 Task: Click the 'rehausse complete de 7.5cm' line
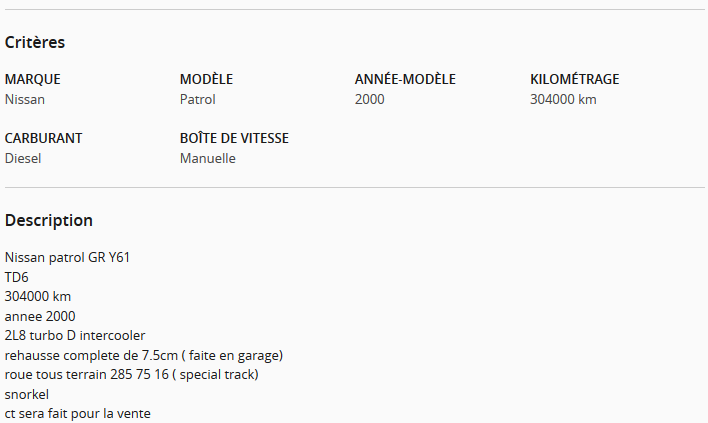[x=144, y=355]
